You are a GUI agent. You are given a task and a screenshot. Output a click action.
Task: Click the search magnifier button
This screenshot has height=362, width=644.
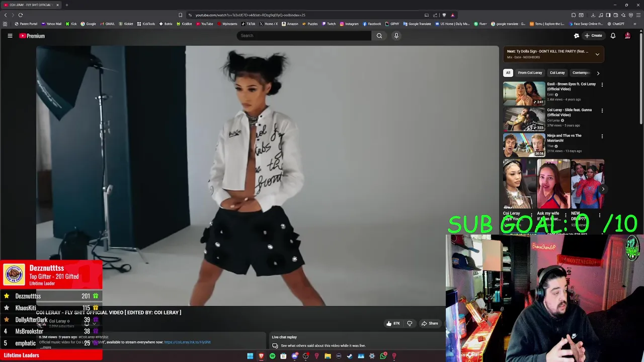click(379, 36)
